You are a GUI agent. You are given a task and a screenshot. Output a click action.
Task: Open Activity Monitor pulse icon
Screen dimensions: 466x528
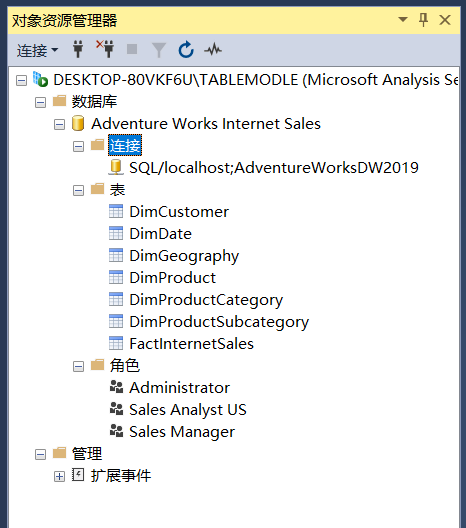[x=213, y=50]
